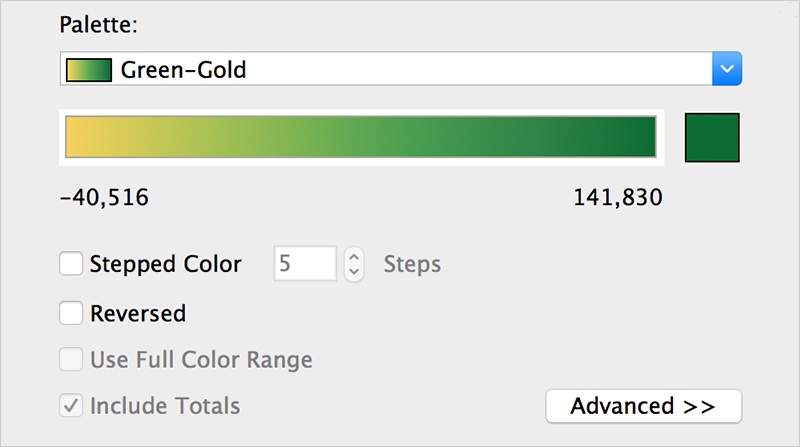The image size is (800, 447).
Task: Click the Green-Gold gradient icon in the palette box
Action: click(x=87, y=70)
